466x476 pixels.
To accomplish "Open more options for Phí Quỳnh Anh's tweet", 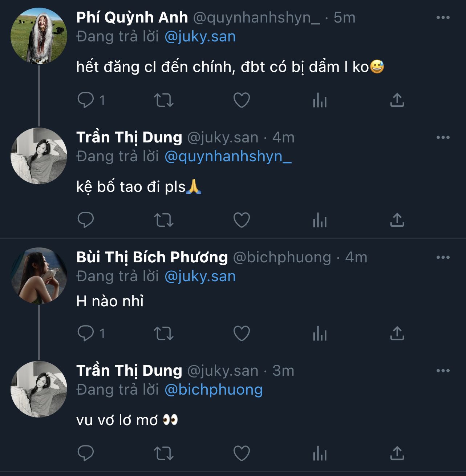I will 443,17.
